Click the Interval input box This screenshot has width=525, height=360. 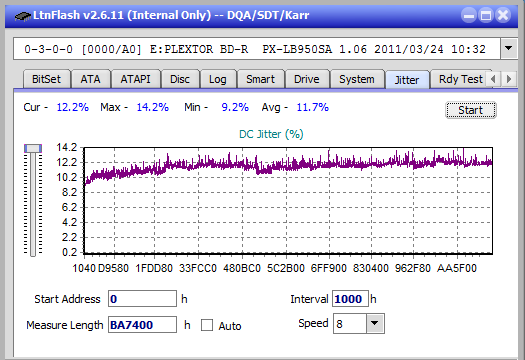pyautogui.click(x=350, y=298)
